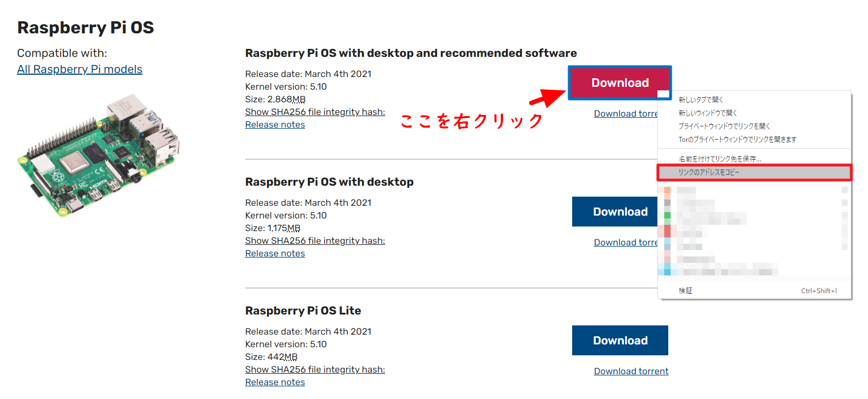Open Download torrent link for Raspberry Pi OS Lite
Screen dimensions: 868x399
(631, 371)
